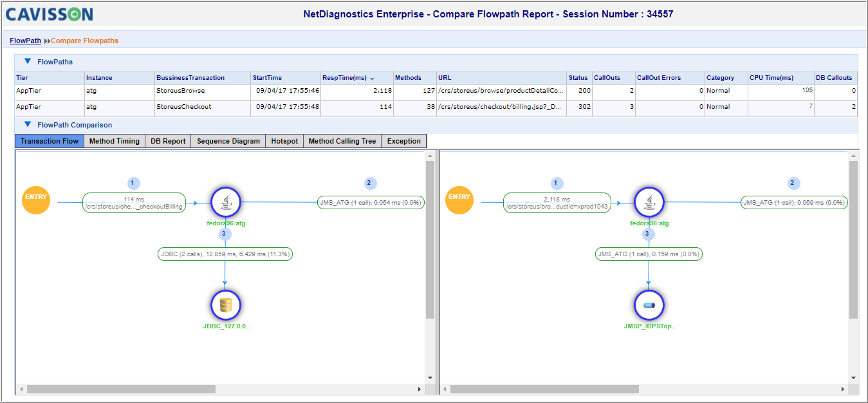
Task: Click the StartTime column header
Action: pyautogui.click(x=286, y=78)
